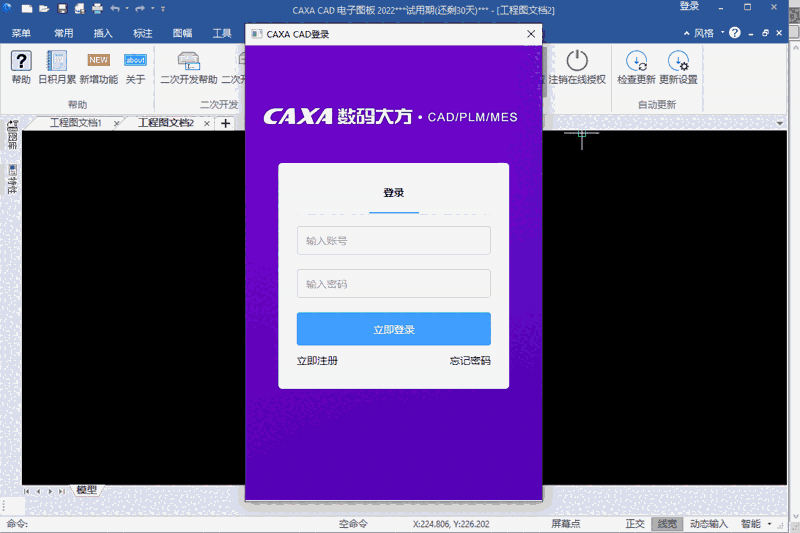Click the help circle icon near 风格
800x533 pixels.
[x=735, y=33]
